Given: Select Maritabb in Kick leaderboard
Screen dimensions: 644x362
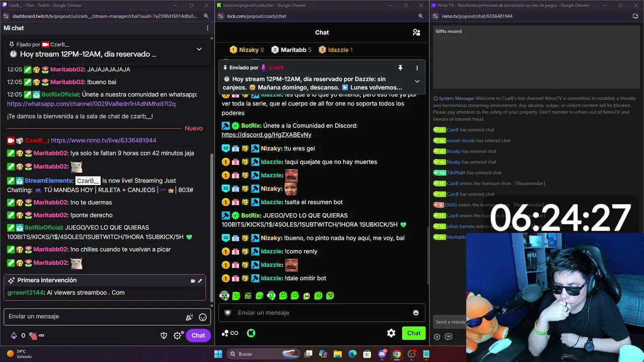Looking at the screenshot, I should pos(291,50).
